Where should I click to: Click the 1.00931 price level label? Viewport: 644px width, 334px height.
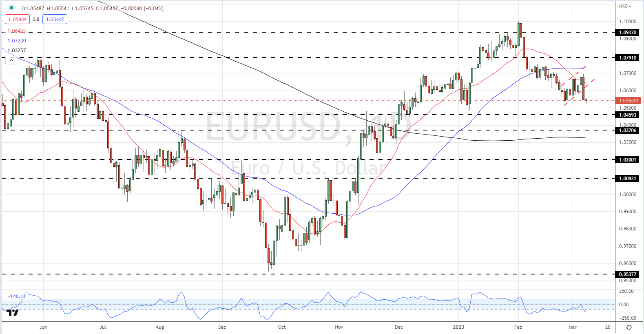628,179
